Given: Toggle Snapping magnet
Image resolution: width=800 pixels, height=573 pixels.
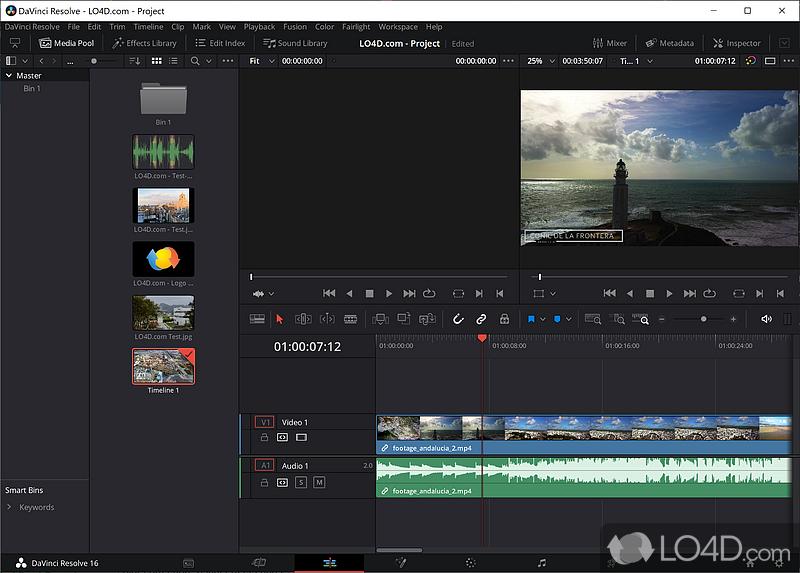Looking at the screenshot, I should (x=458, y=319).
